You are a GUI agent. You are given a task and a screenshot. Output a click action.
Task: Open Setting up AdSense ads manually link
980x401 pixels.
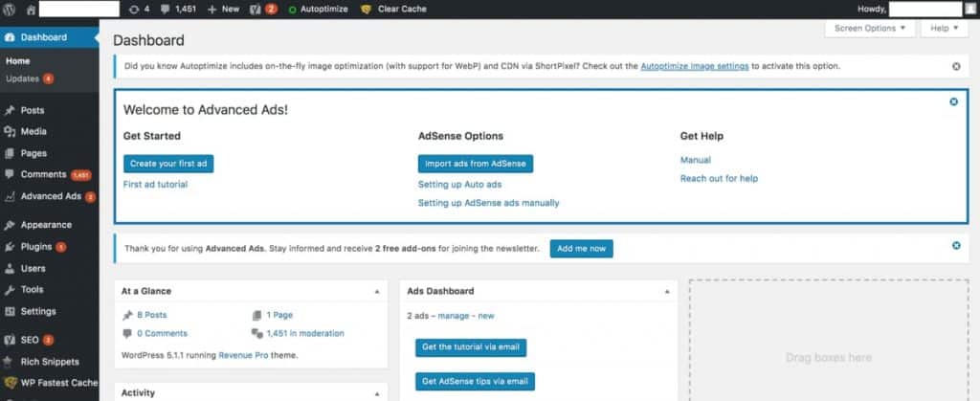[x=489, y=203]
